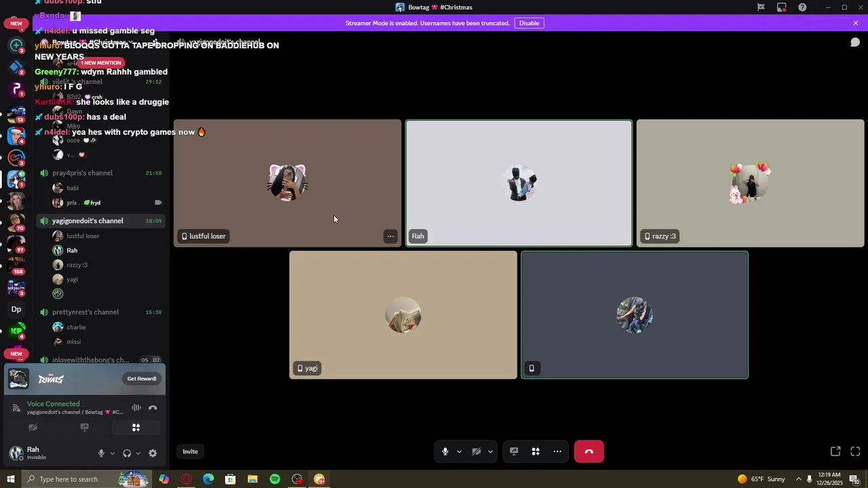The width and height of the screenshot is (868, 488).
Task: Open server icon with 13 badge
Action: coord(16,113)
